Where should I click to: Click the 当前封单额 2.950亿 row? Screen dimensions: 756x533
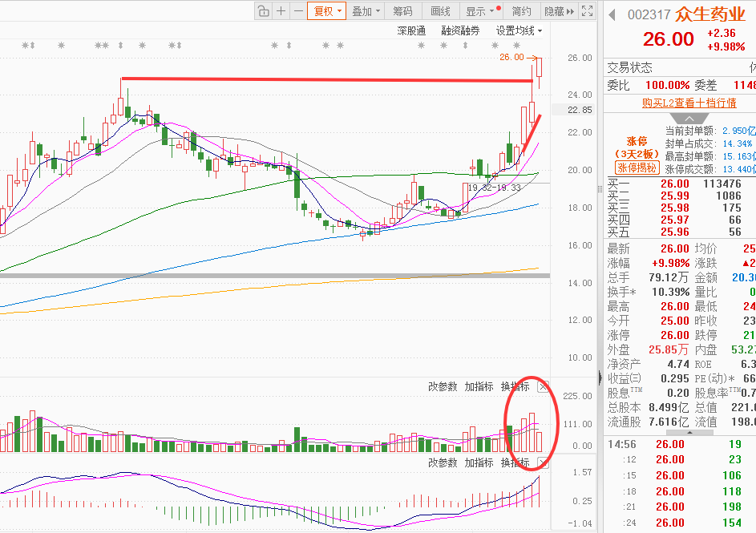click(x=710, y=131)
